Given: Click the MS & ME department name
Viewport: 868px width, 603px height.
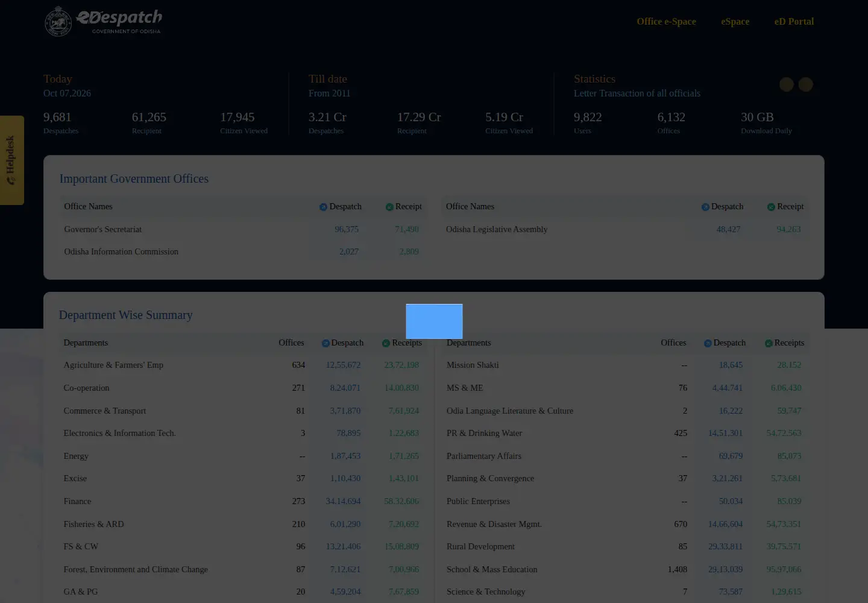Looking at the screenshot, I should pyautogui.click(x=465, y=388).
